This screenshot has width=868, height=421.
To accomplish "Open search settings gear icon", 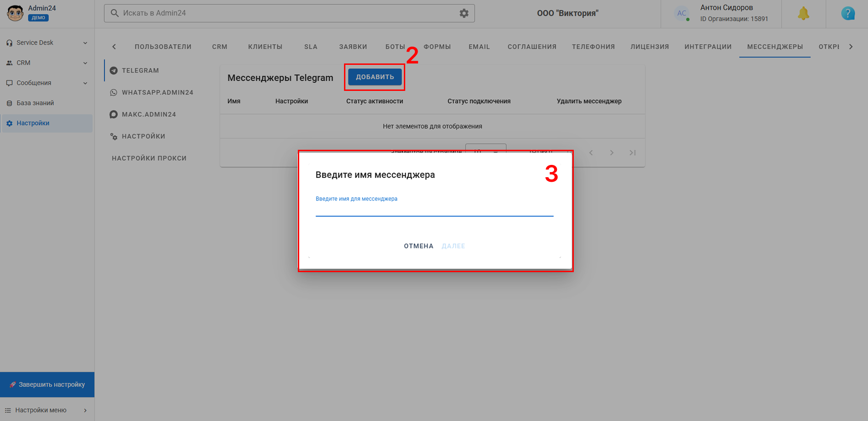I will [x=464, y=13].
